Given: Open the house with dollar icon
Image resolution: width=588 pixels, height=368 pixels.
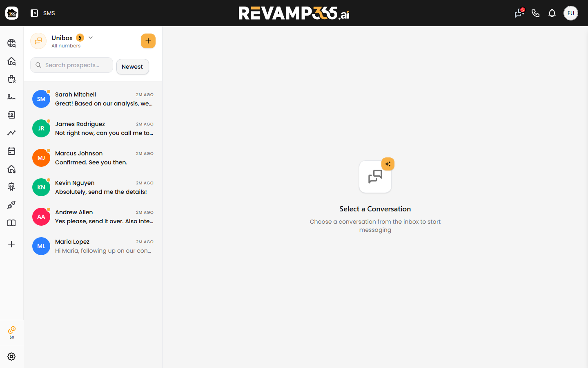Looking at the screenshot, I should (11, 169).
